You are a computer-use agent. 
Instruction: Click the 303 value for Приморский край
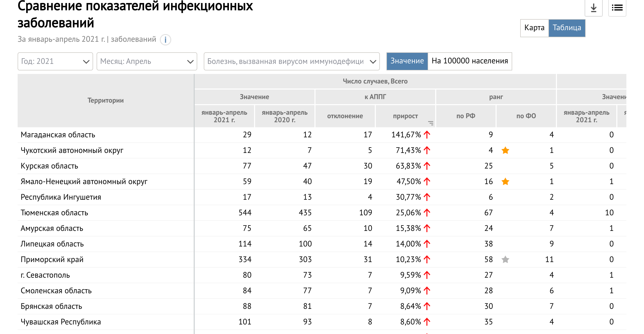305,260
